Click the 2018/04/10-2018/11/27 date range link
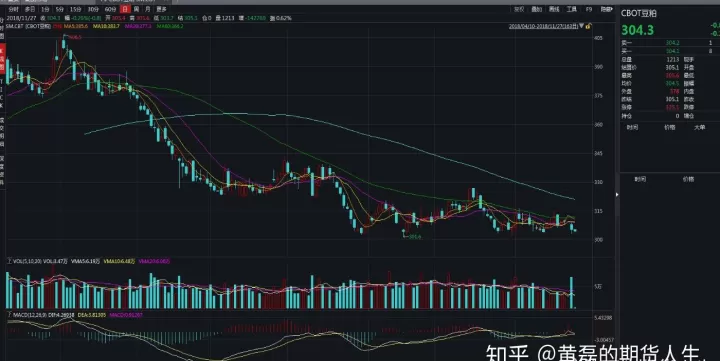 (x=543, y=26)
